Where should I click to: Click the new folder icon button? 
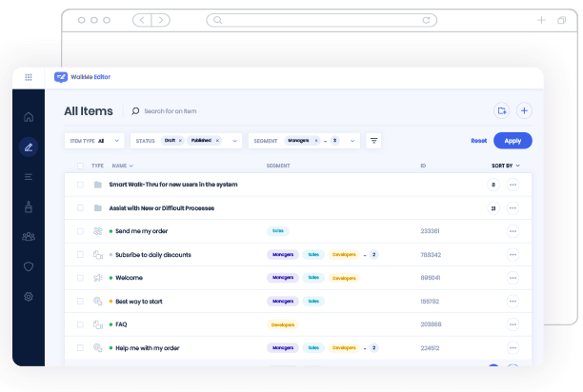[501, 111]
